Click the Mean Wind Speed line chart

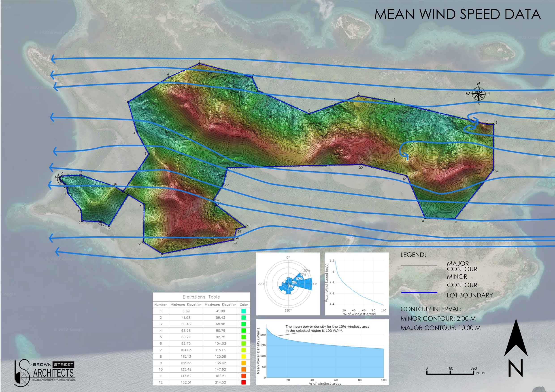[357, 284]
